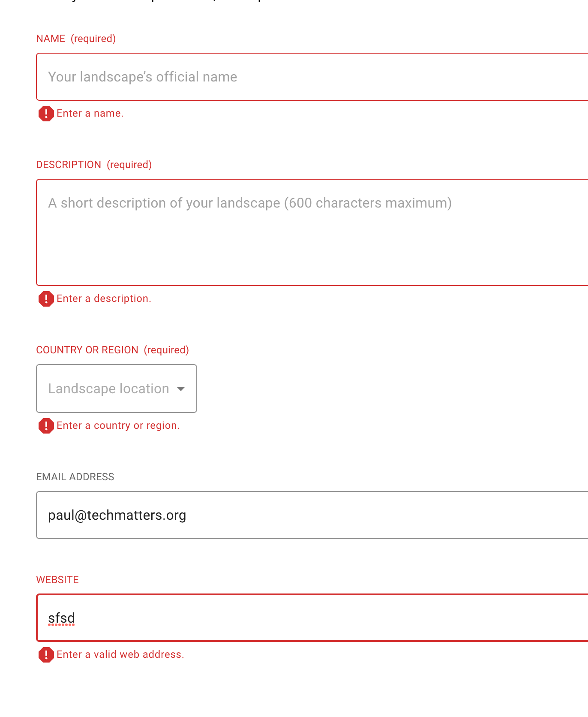The image size is (588, 717).
Task: Click the 'Enter a description' error message
Action: tap(104, 298)
